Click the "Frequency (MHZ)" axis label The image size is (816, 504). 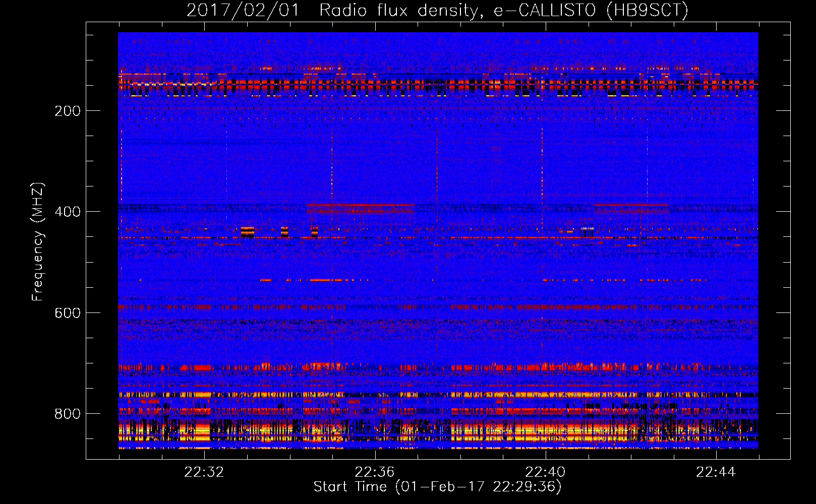[38, 242]
